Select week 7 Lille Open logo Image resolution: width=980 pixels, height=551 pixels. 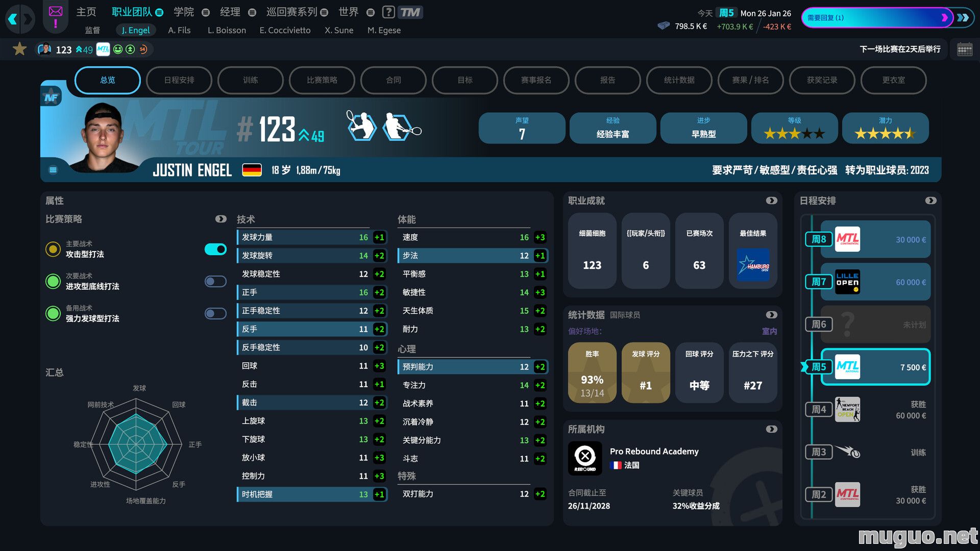[847, 282]
